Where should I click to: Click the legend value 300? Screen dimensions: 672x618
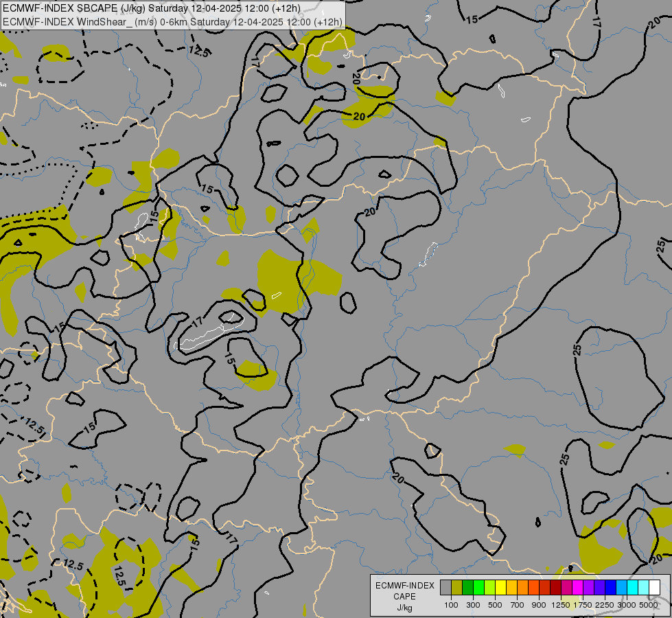click(473, 605)
